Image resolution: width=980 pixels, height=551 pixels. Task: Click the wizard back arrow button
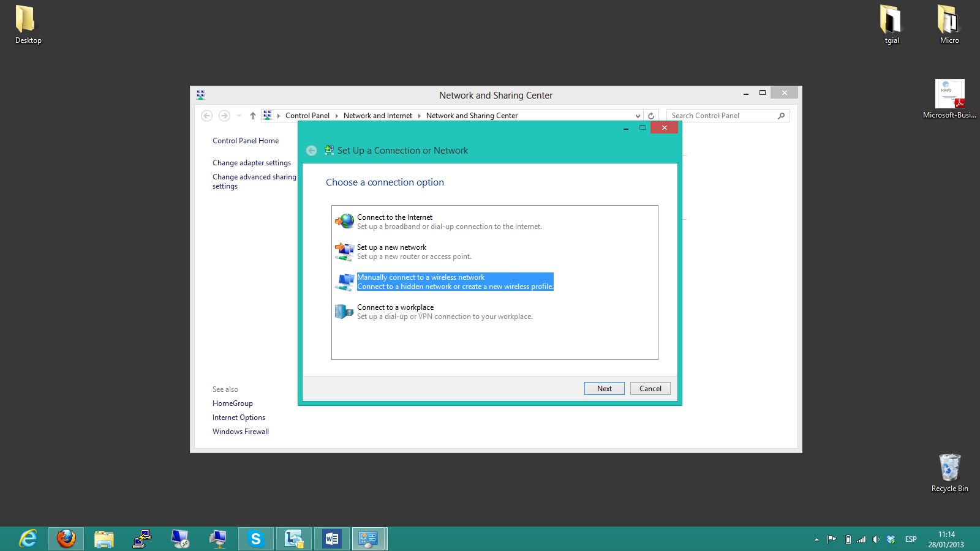pyautogui.click(x=312, y=151)
